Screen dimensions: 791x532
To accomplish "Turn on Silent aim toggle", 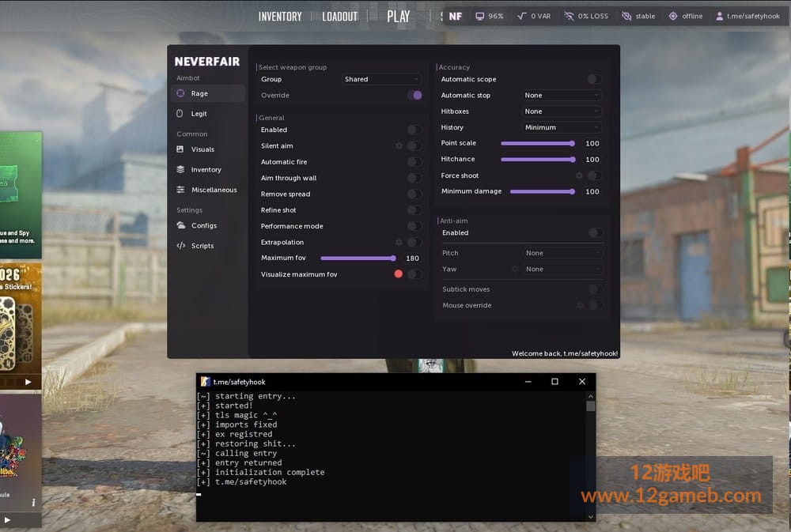I will click(414, 145).
